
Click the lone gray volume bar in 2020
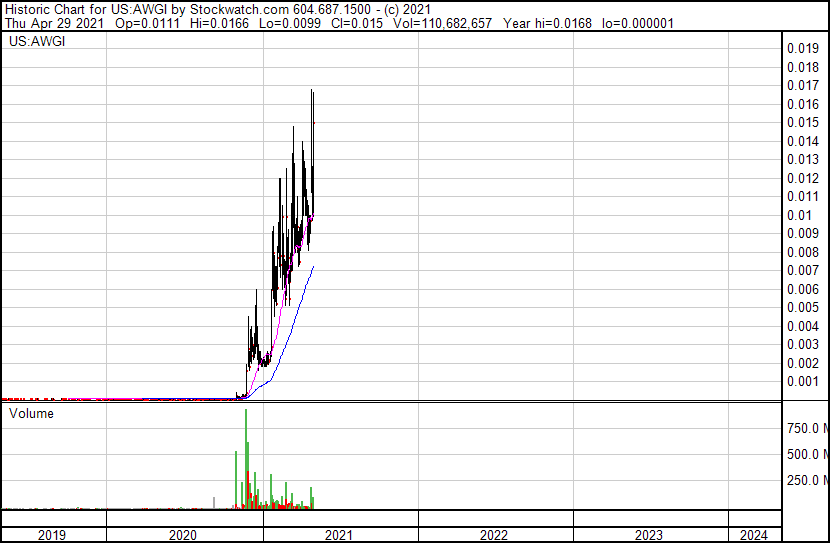(214, 503)
